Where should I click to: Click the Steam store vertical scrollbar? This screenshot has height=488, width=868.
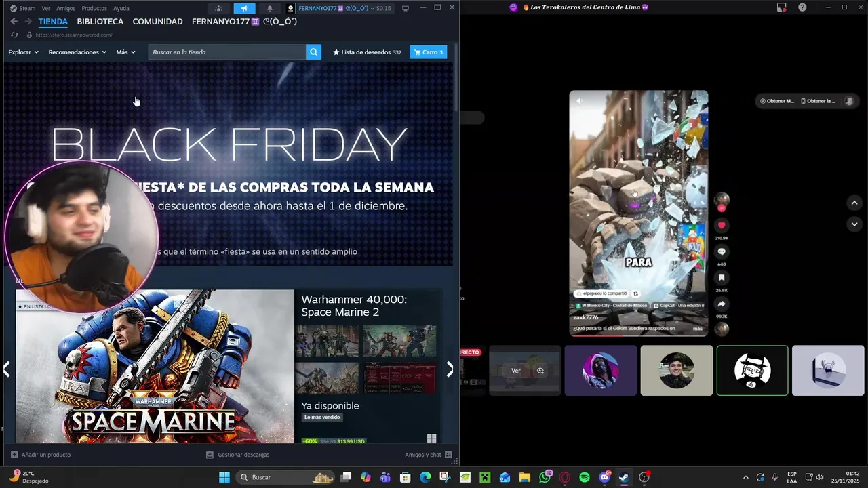[x=456, y=78]
